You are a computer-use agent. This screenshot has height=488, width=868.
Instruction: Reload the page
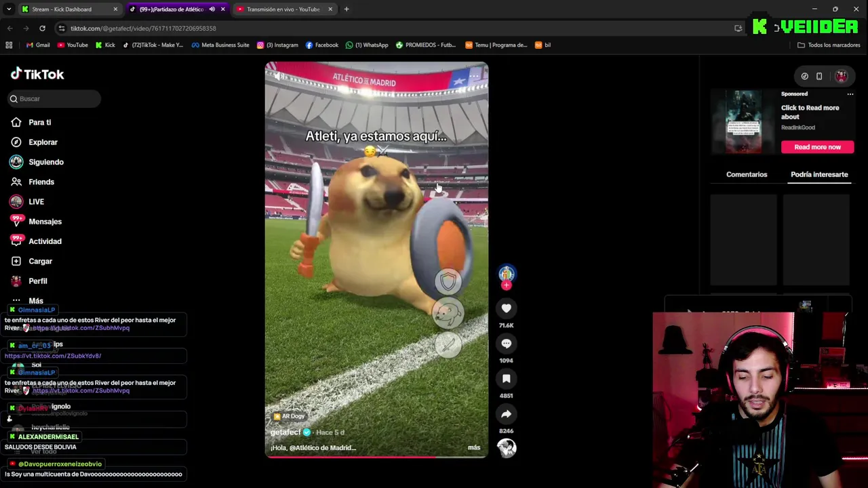pos(42,28)
